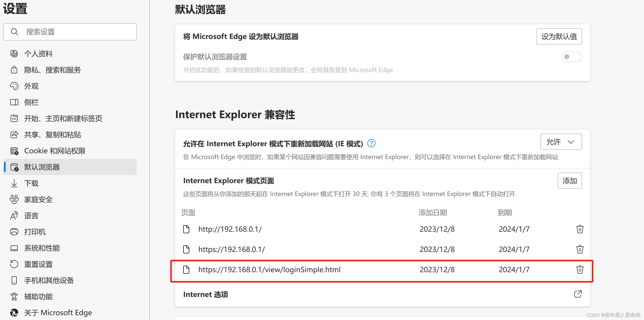Click the search magnifier icon
The image size is (644, 320).
pyautogui.click(x=15, y=32)
